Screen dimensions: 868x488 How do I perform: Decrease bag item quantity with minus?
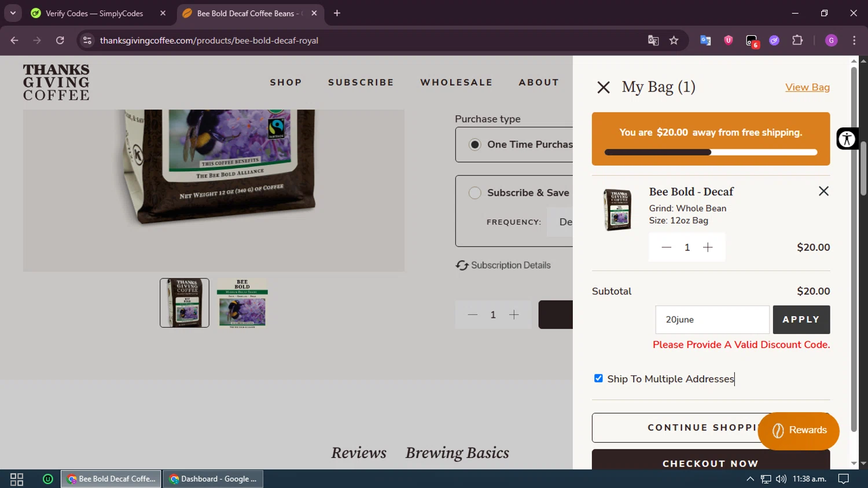click(x=666, y=247)
